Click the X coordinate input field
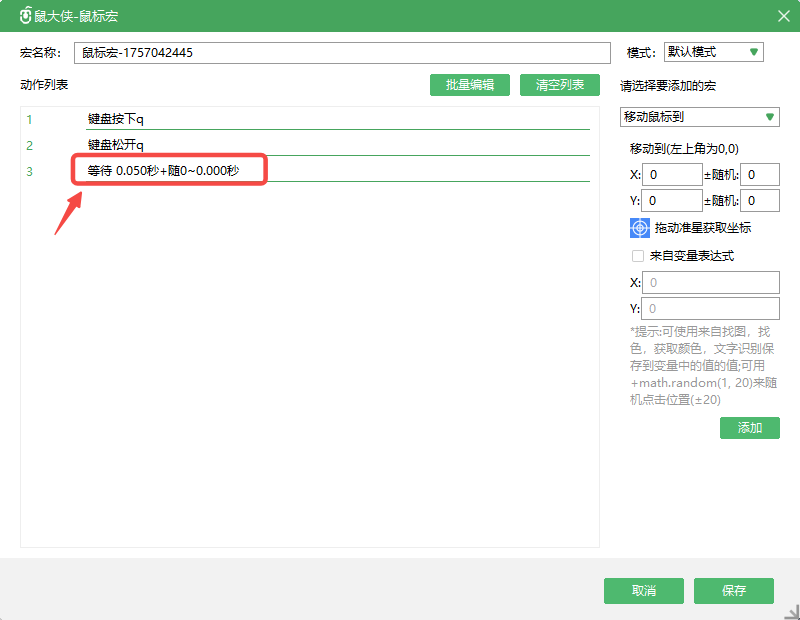The width and height of the screenshot is (800, 620). pyautogui.click(x=671, y=175)
